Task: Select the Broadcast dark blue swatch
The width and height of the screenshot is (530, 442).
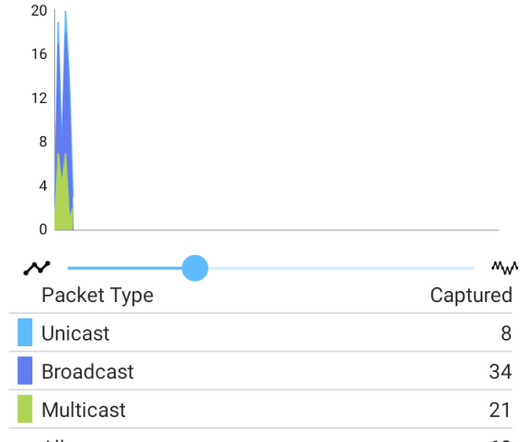Action: 25,371
